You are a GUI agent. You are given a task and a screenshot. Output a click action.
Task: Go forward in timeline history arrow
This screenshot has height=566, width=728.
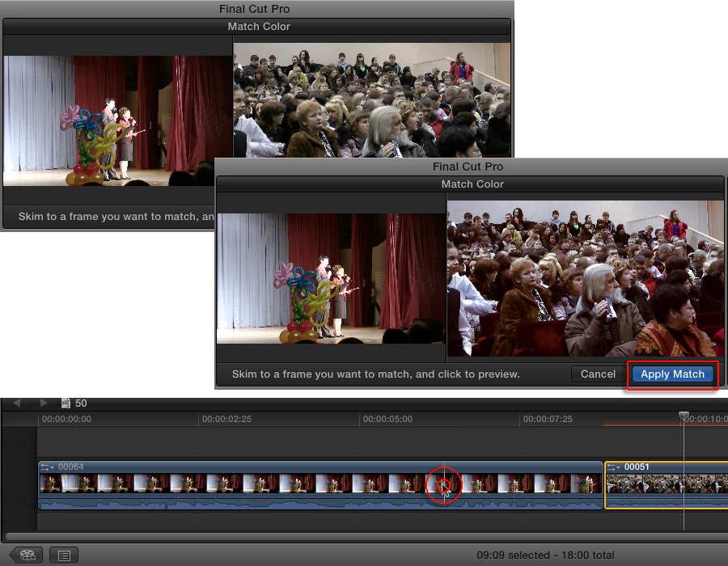44,403
